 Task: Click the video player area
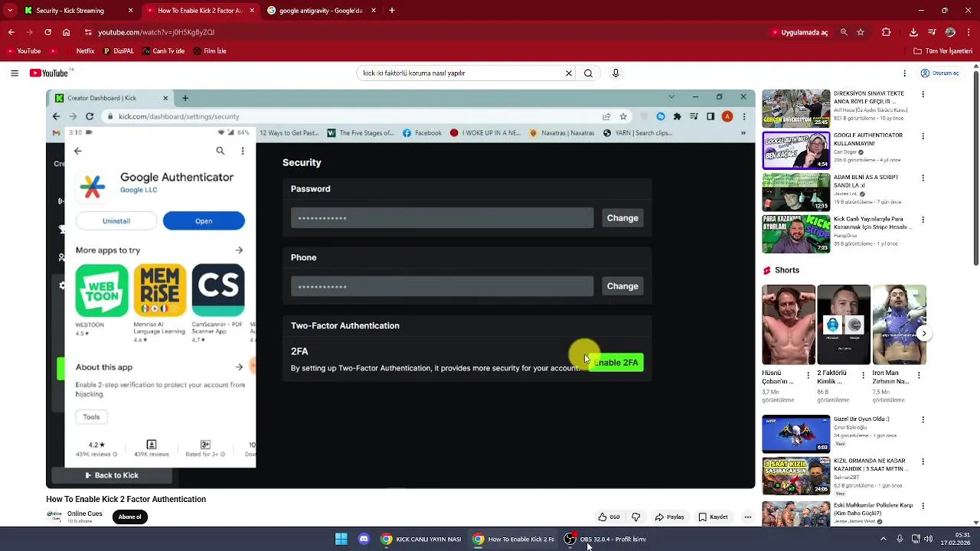[x=400, y=289]
